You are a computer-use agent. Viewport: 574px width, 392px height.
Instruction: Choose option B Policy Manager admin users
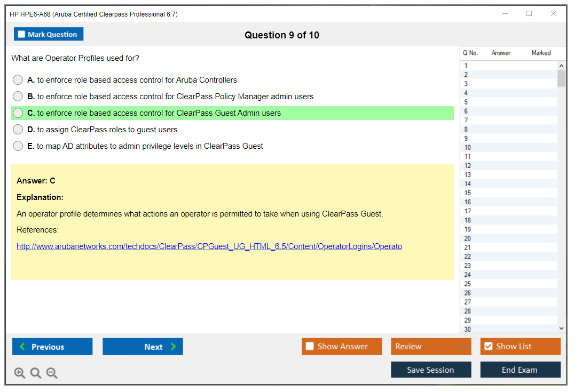(18, 97)
